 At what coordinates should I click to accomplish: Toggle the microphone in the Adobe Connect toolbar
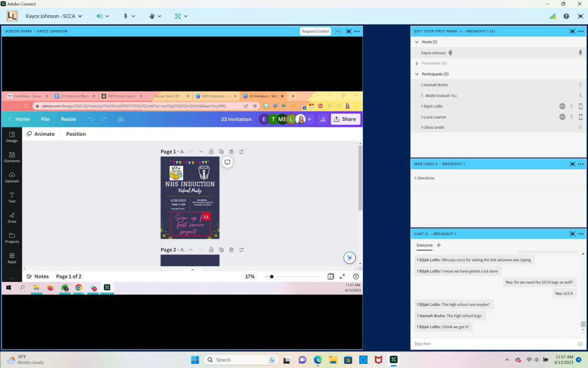coord(125,16)
